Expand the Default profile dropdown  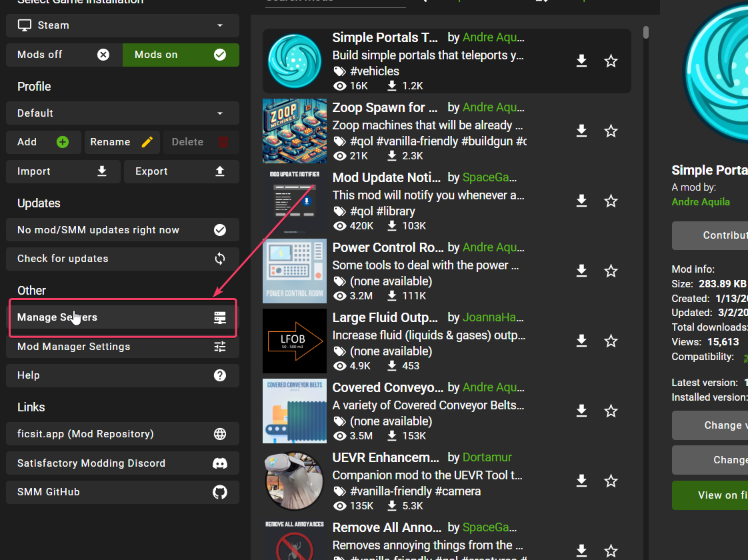point(123,113)
